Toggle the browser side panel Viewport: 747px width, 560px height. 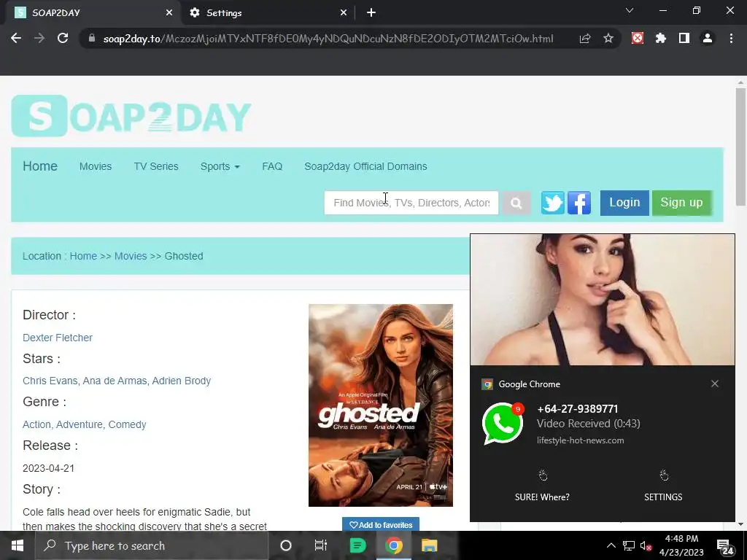(x=684, y=38)
